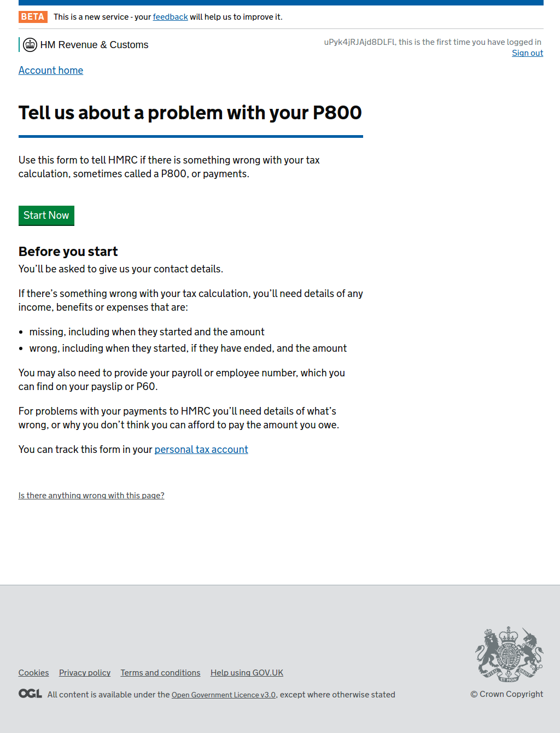Open the feedback link in beta banner
This screenshot has width=560, height=733.
[x=170, y=17]
